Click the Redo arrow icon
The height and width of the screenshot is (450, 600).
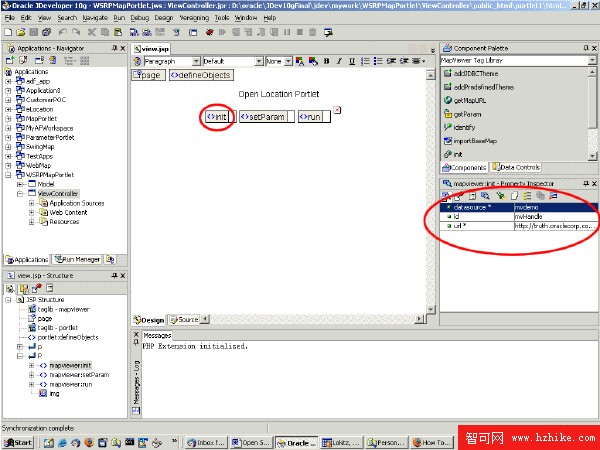pos(76,33)
